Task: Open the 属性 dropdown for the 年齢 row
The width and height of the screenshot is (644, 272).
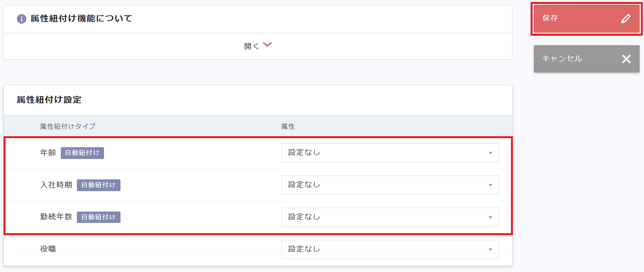Action: pos(390,153)
